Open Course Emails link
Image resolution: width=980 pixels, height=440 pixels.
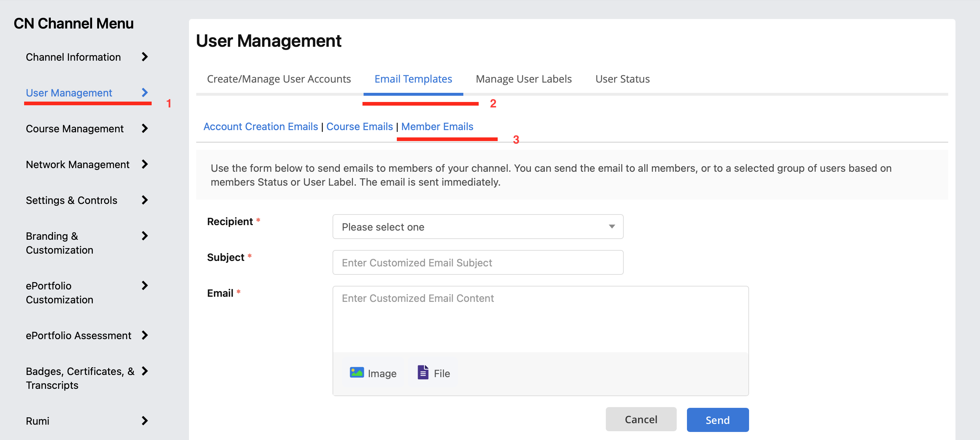[x=360, y=127]
